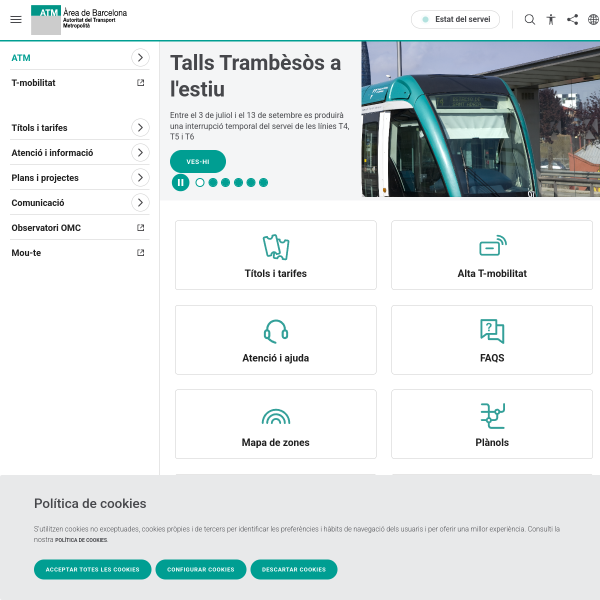Expand the Atenció i informació chevron

pyautogui.click(x=140, y=153)
